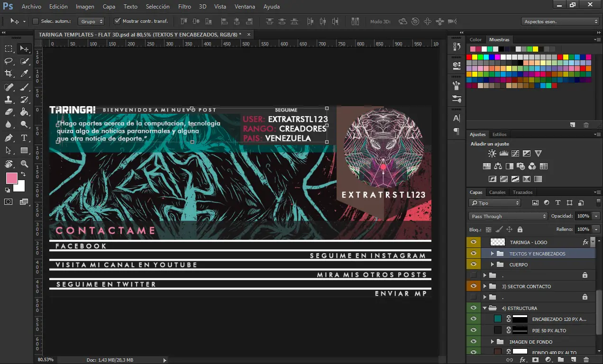Add a Brightness/Contrast adjustment
This screenshot has height=364, width=603.
[x=492, y=154]
